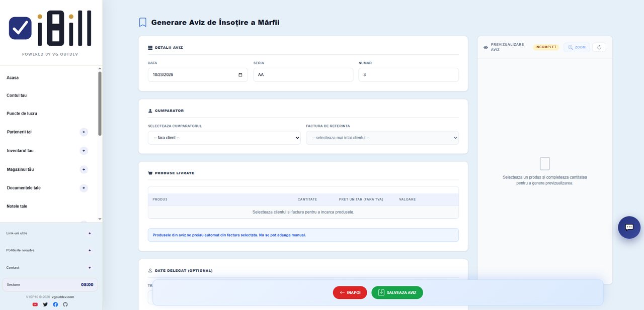Click the Seria input field
This screenshot has height=310, width=644.
click(x=303, y=75)
